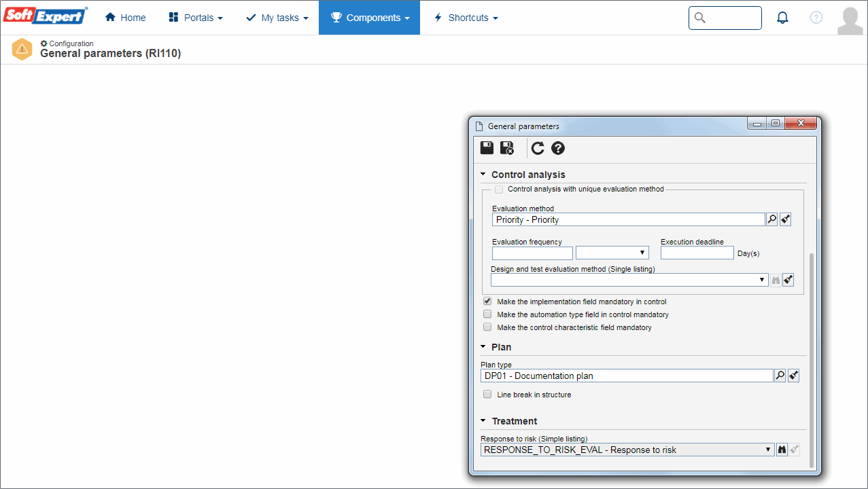Click the dialog vertical scrollbar

click(x=810, y=360)
